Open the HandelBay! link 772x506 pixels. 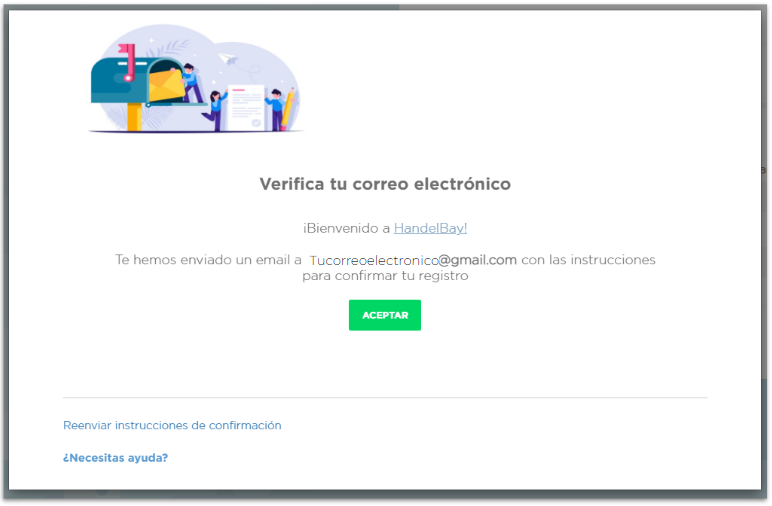[x=430, y=228]
